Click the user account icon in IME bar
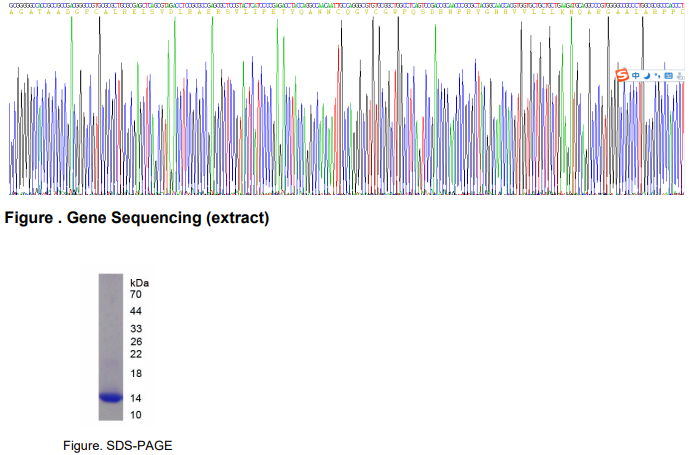693x455 pixels. (679, 75)
